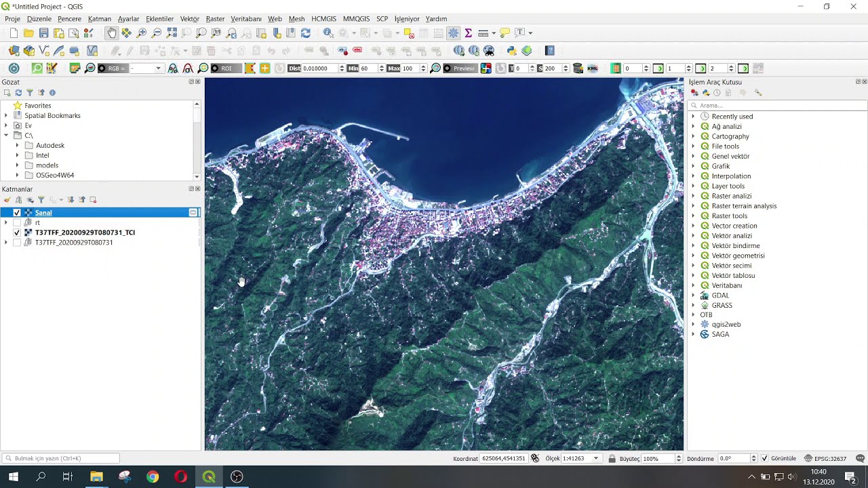Refresh the map canvas with blue arrows icon
868x488 pixels.
coord(305,33)
